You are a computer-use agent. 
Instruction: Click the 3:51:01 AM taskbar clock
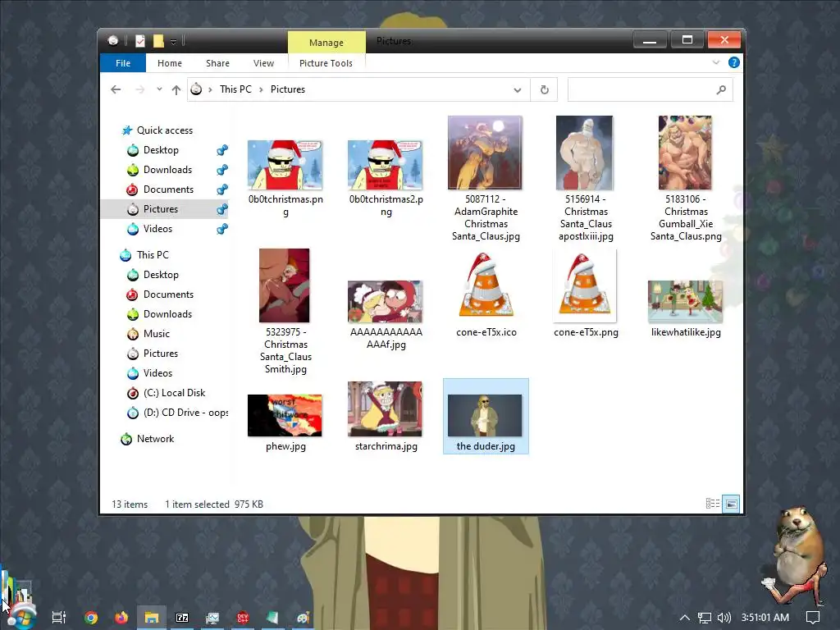(765, 618)
